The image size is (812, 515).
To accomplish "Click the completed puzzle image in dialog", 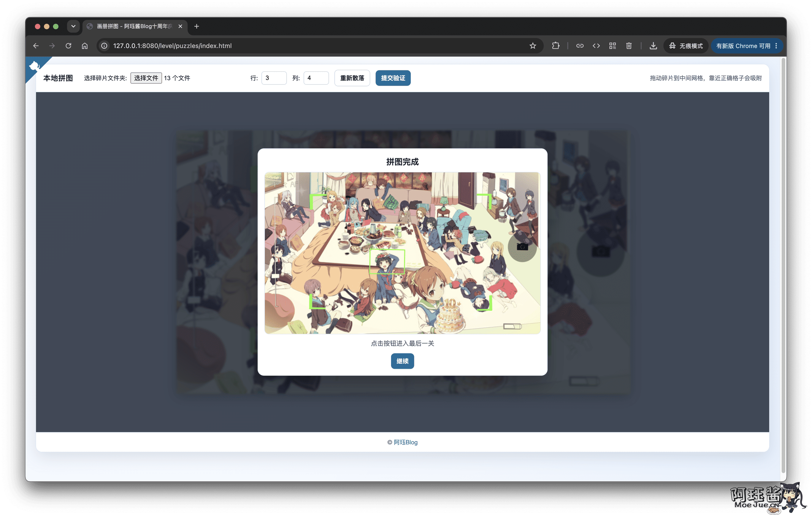I will (x=402, y=253).
